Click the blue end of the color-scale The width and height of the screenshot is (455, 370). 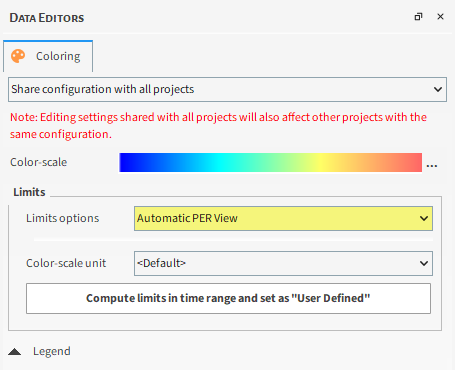point(128,162)
